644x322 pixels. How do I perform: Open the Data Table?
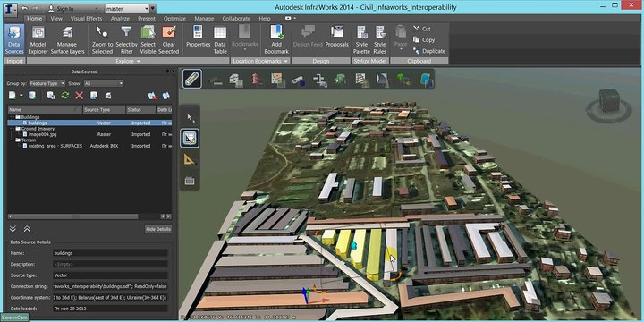[x=220, y=40]
